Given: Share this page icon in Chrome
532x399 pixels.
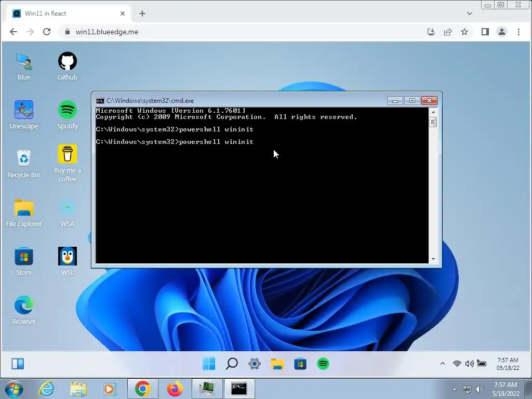Looking at the screenshot, I should (x=448, y=32).
